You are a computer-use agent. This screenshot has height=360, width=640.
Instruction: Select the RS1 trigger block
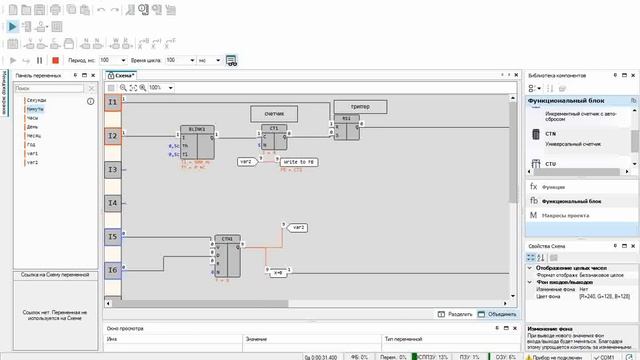click(x=347, y=128)
